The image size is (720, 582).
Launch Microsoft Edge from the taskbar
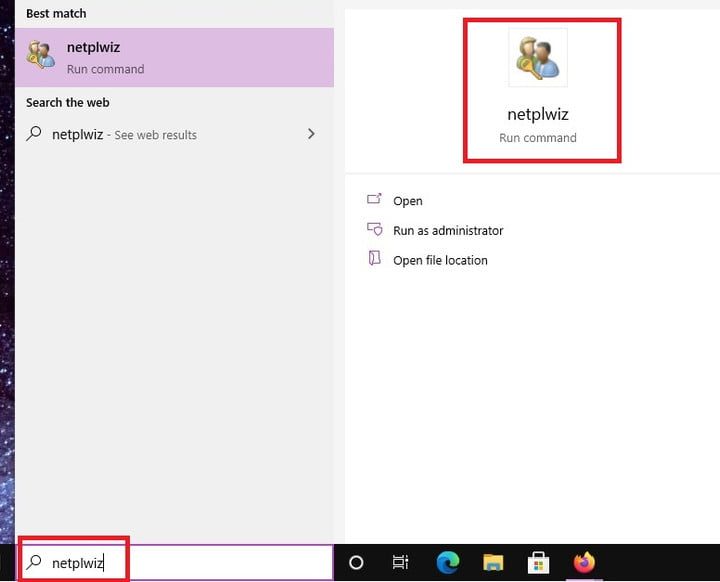click(x=448, y=562)
